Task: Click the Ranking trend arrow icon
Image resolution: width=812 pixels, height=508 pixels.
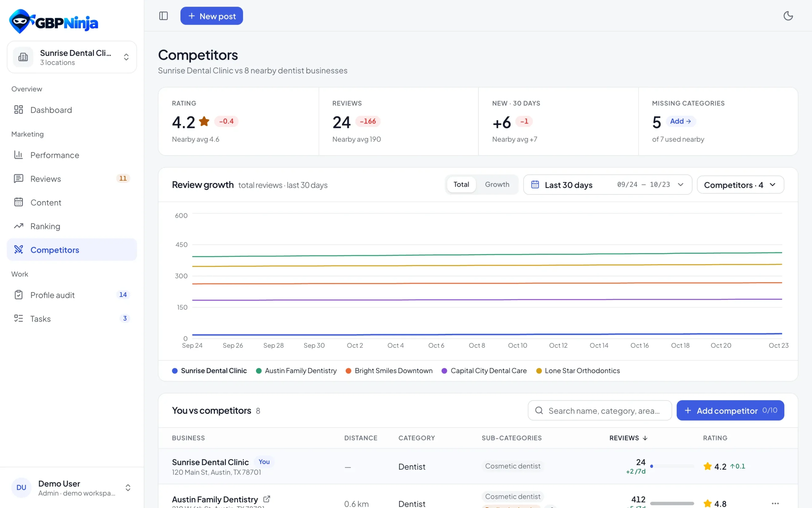Action: (x=18, y=226)
